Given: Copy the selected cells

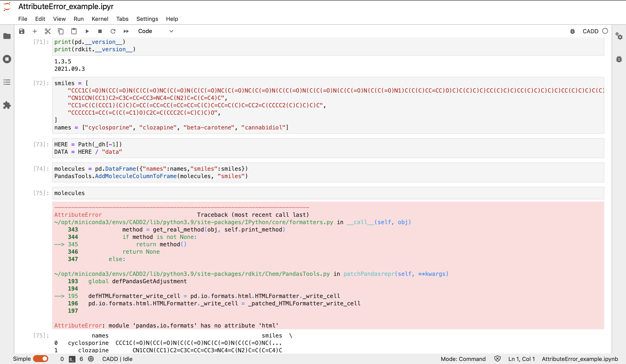Looking at the screenshot, I should coord(60,31).
